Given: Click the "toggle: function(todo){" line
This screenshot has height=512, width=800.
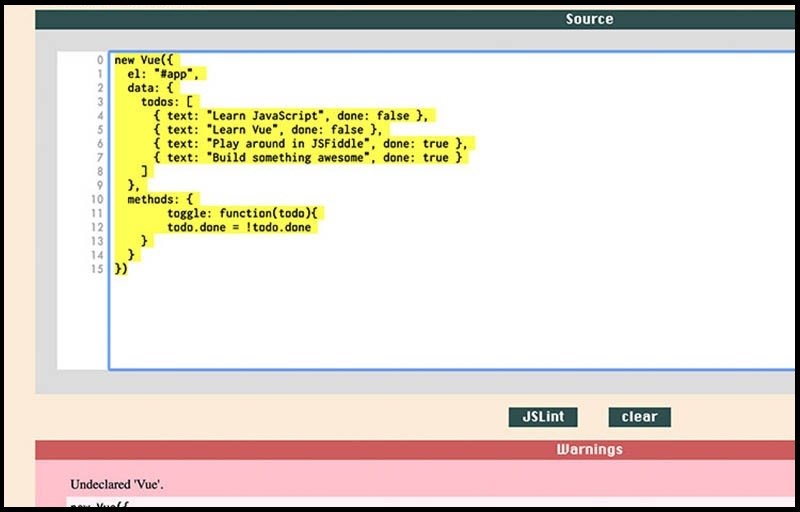Looking at the screenshot, I should click(x=242, y=213).
